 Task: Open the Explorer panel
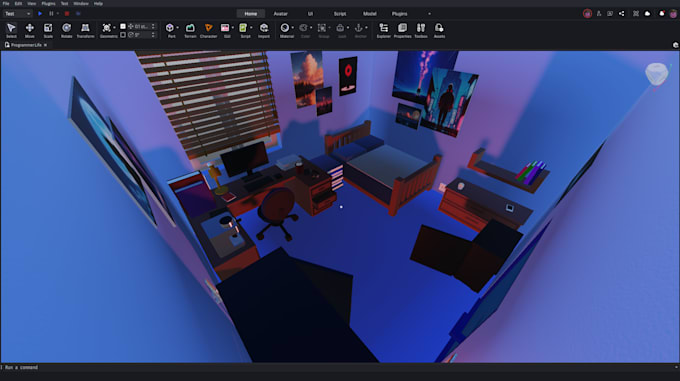(x=384, y=30)
